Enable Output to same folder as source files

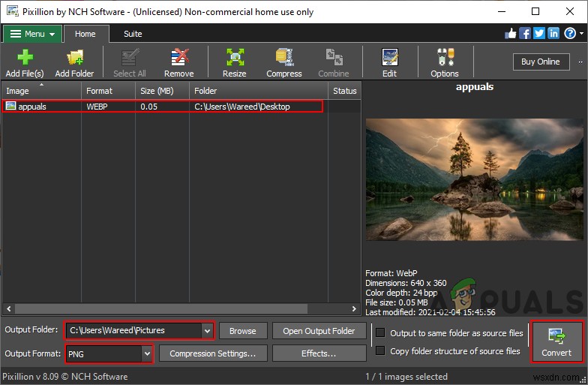(x=380, y=332)
